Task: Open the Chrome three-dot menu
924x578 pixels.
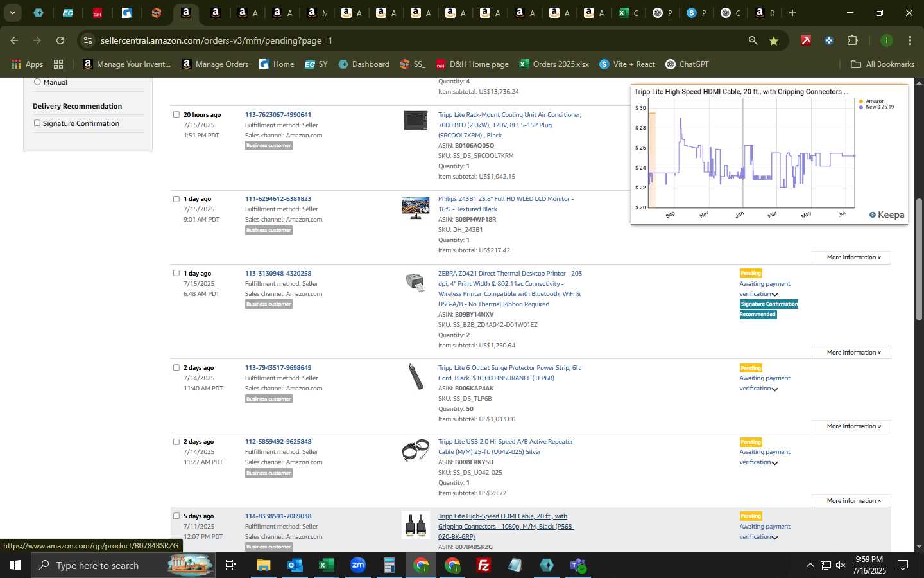Action: [x=909, y=40]
